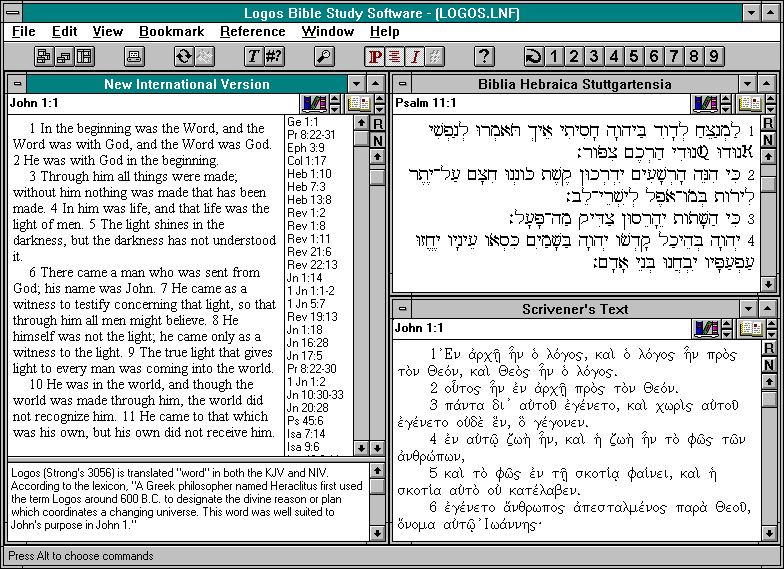Toggle the N button in the NIV window
This screenshot has height=569, width=784.
[x=378, y=140]
